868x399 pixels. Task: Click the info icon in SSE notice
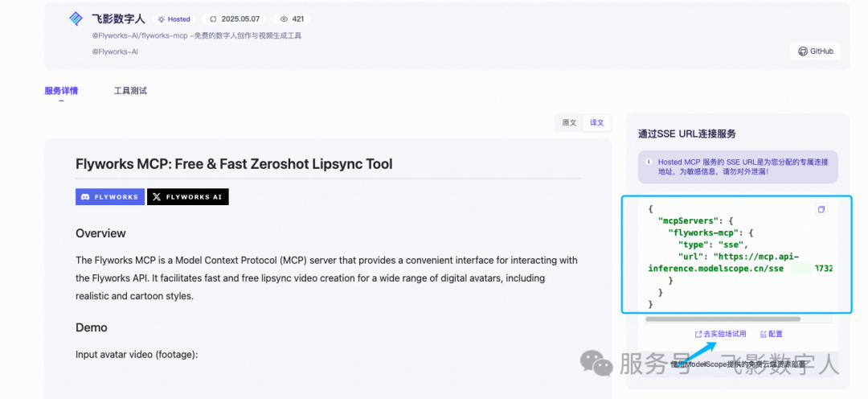[649, 162]
